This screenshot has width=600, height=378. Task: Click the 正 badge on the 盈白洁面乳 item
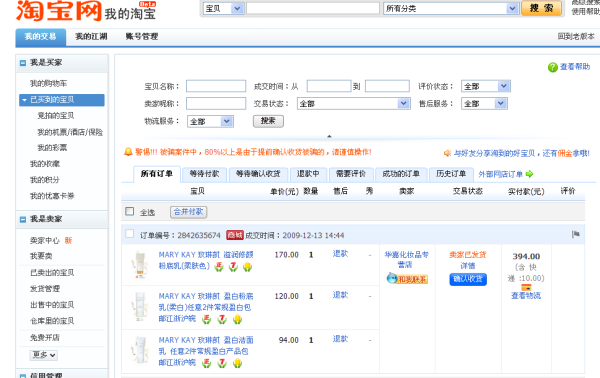tap(207, 363)
